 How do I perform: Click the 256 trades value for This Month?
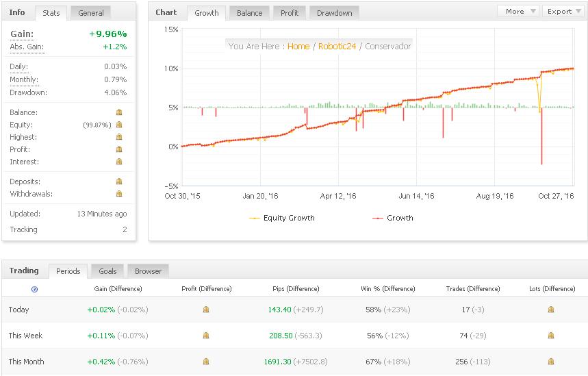[x=461, y=362]
